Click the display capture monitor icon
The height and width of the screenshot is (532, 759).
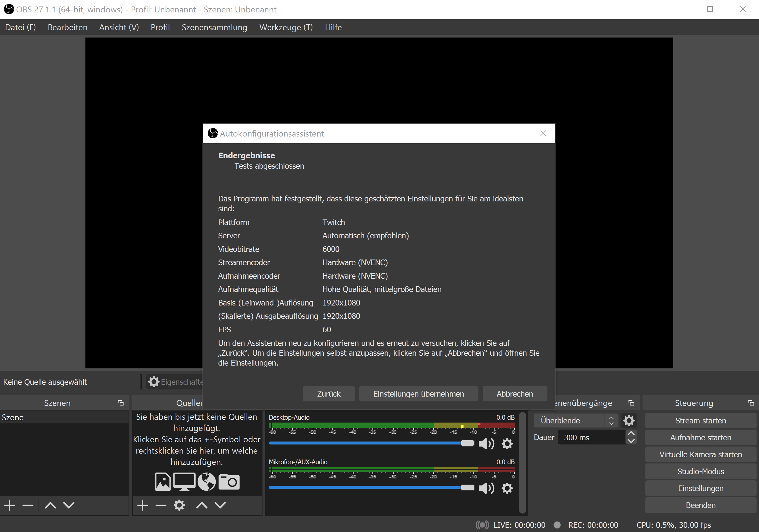click(184, 482)
